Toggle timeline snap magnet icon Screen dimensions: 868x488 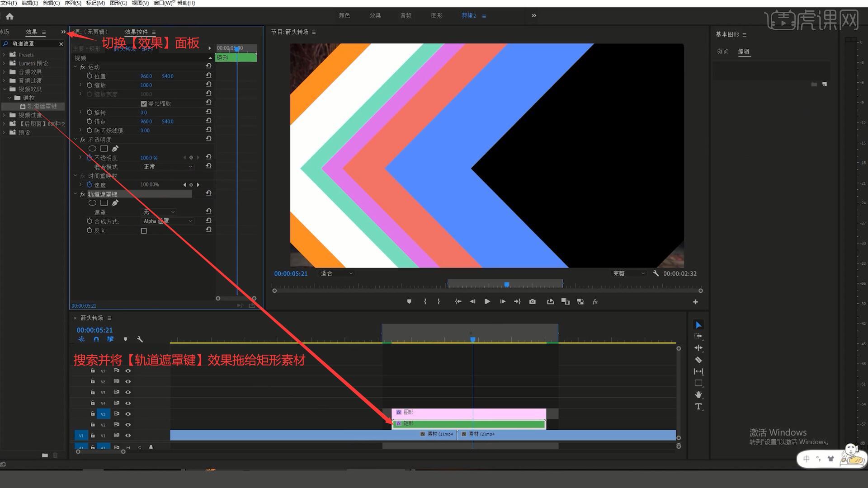click(96, 339)
